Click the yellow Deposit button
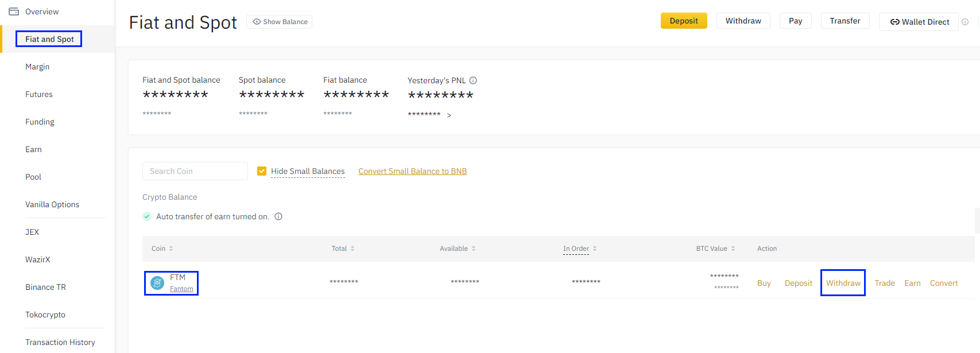 coord(684,21)
